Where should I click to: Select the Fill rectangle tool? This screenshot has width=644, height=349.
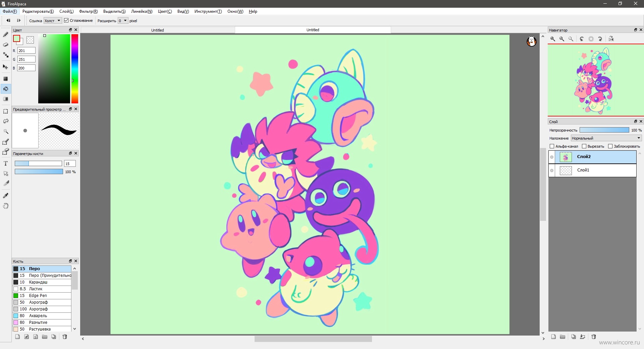click(x=6, y=79)
